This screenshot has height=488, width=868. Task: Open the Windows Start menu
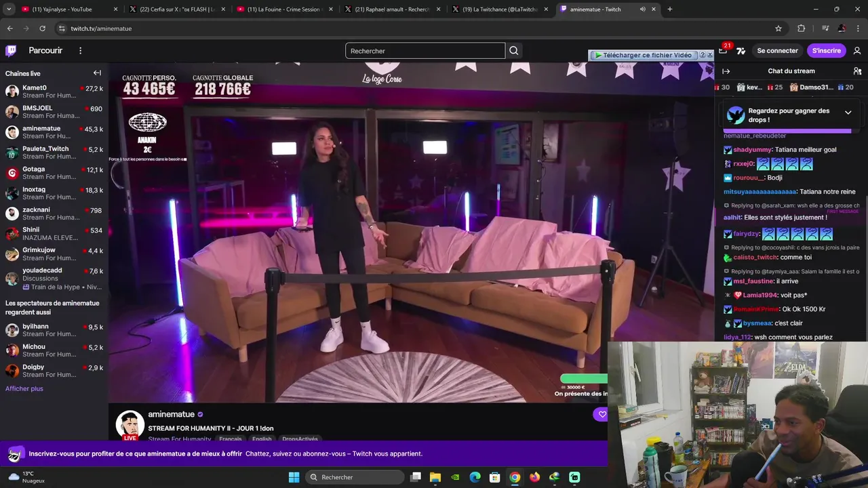[x=294, y=477]
